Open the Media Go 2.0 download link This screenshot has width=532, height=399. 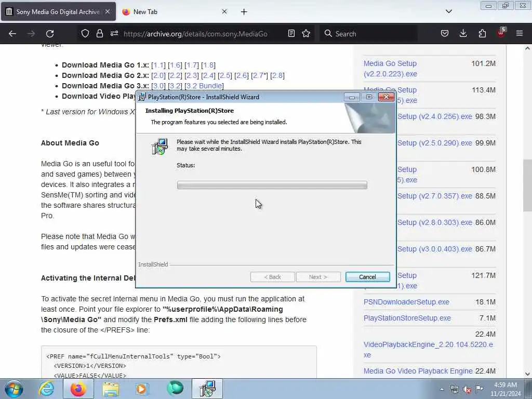tap(158, 75)
